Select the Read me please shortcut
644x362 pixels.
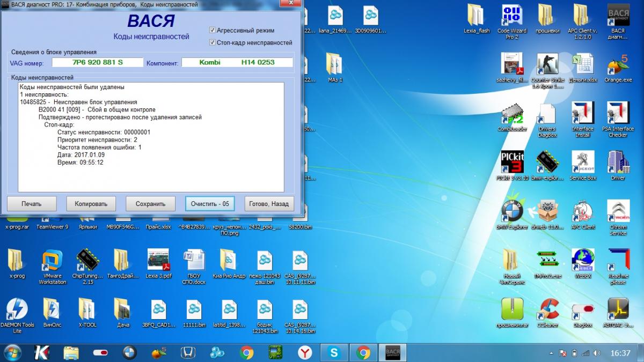[618, 267]
